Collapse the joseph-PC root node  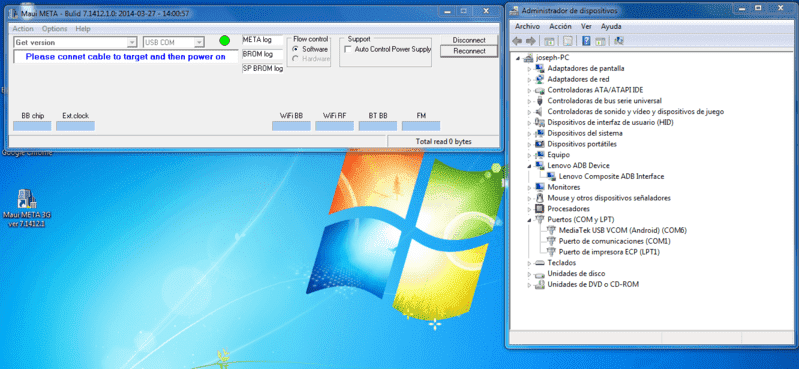coord(519,58)
